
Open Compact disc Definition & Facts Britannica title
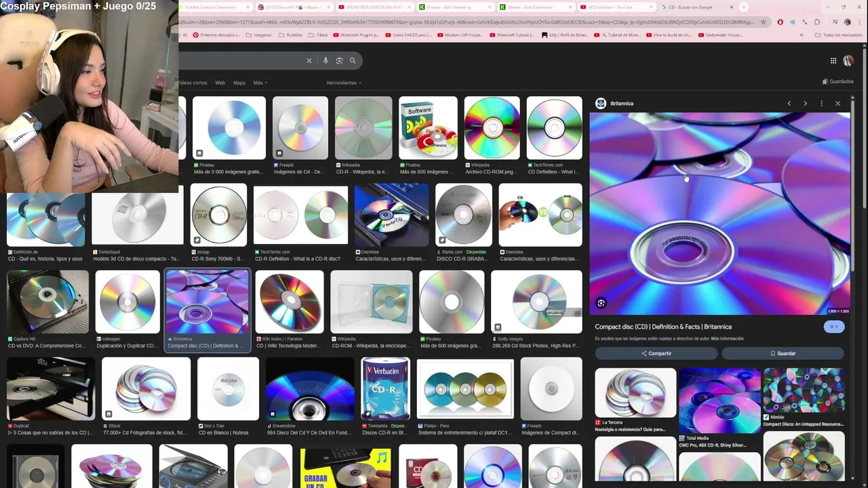[663, 327]
